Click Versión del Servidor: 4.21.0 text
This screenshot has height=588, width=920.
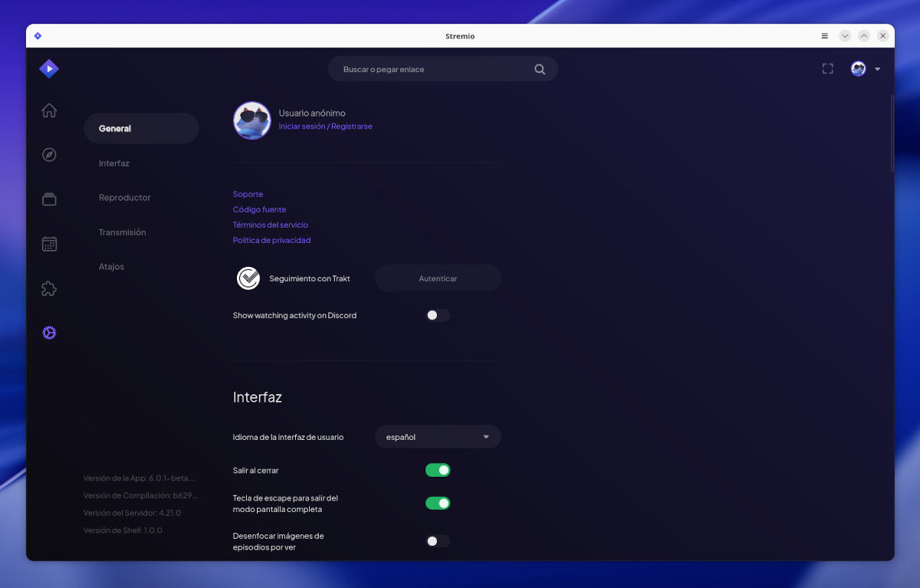[132, 513]
